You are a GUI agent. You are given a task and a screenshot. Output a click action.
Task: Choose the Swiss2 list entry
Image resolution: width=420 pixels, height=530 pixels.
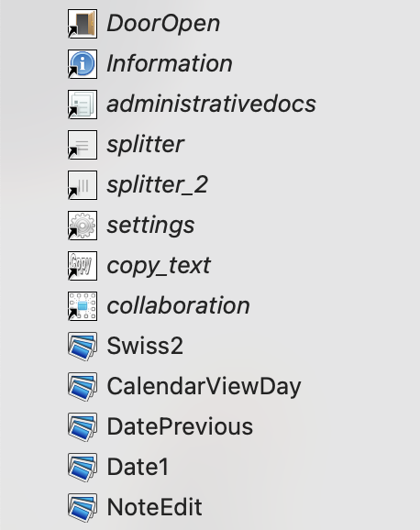point(145,346)
